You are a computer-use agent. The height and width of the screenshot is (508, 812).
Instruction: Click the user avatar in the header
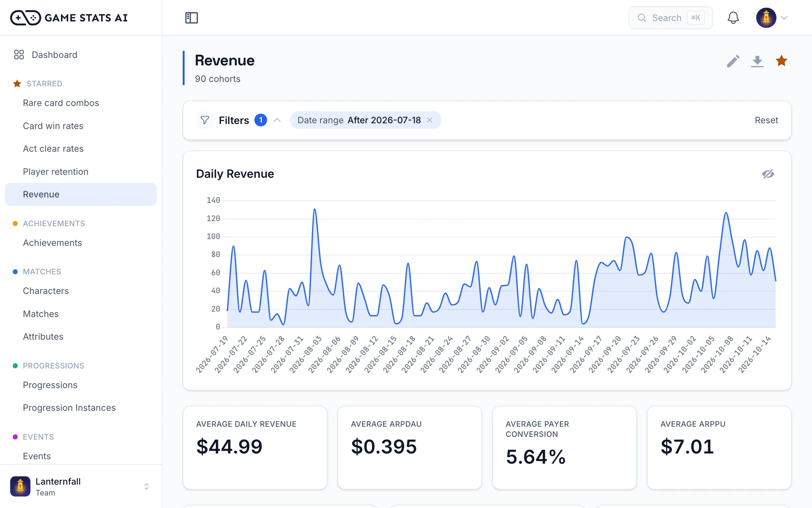(766, 18)
